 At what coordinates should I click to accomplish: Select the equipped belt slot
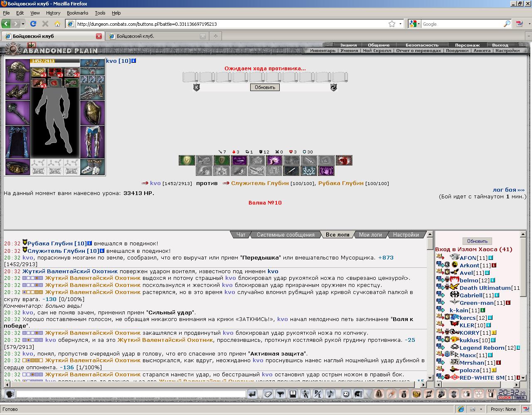(17, 167)
